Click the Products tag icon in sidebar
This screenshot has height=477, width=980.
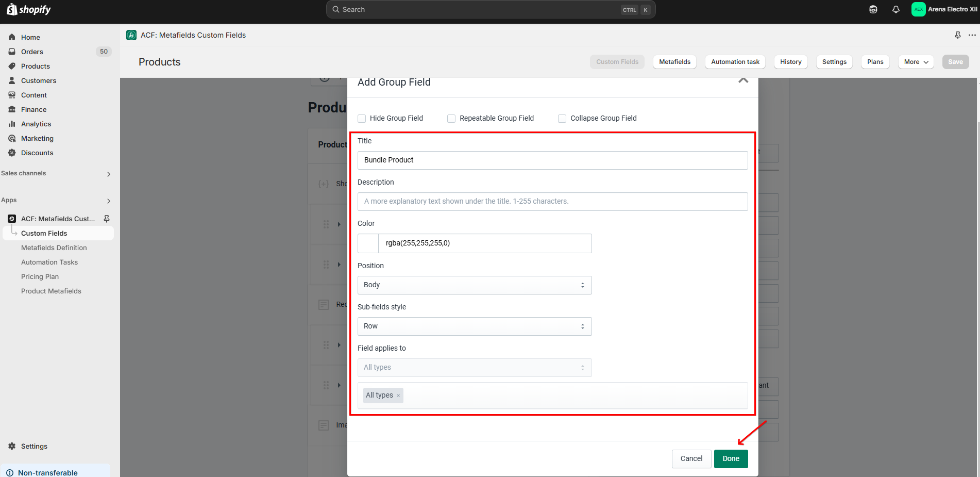coord(12,66)
